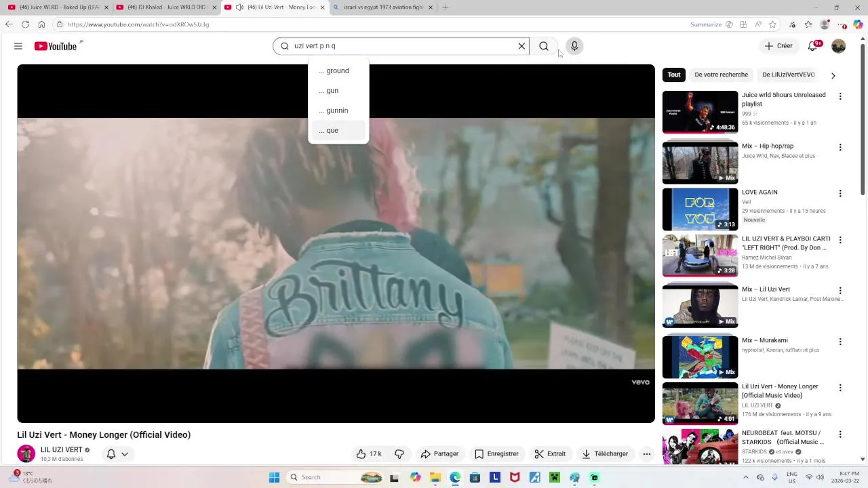Screen dimensions: 868x488
Task: Select the "... gunnin" search suggestion
Action: (x=338, y=110)
